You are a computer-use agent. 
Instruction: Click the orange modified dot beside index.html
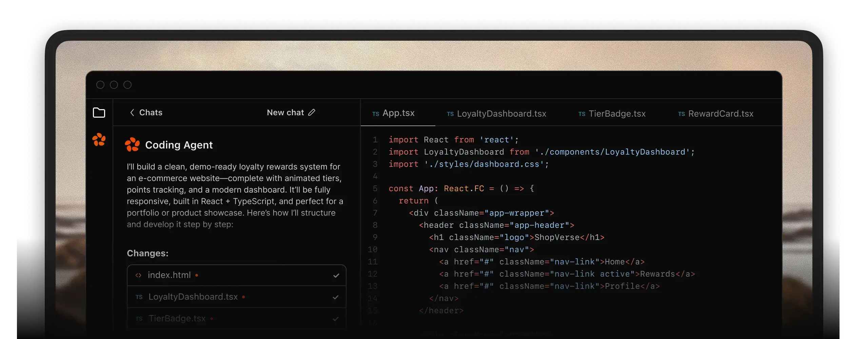(x=197, y=275)
